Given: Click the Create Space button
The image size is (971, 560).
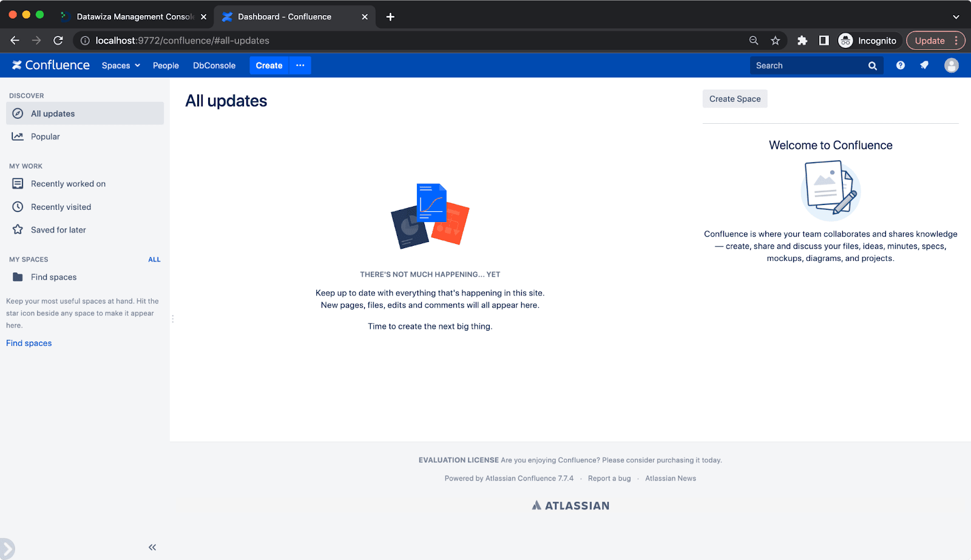Looking at the screenshot, I should pyautogui.click(x=735, y=99).
